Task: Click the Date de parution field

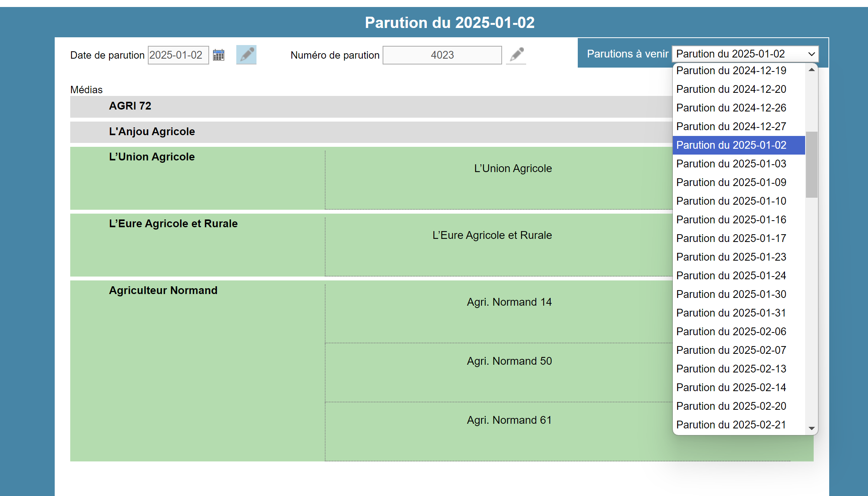Action: tap(178, 55)
